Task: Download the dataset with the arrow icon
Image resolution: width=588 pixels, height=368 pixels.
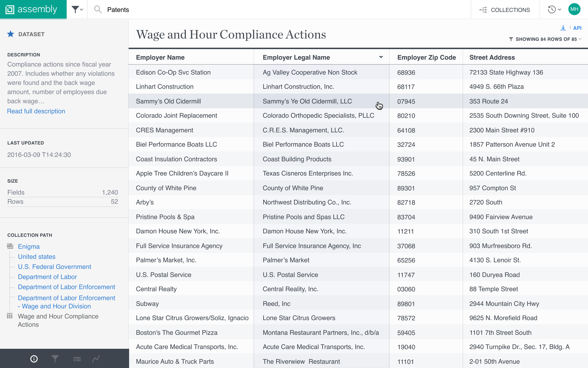Action: [x=563, y=28]
